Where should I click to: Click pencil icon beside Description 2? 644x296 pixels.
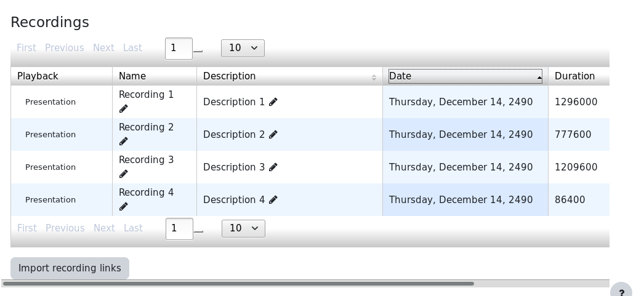[x=273, y=134]
